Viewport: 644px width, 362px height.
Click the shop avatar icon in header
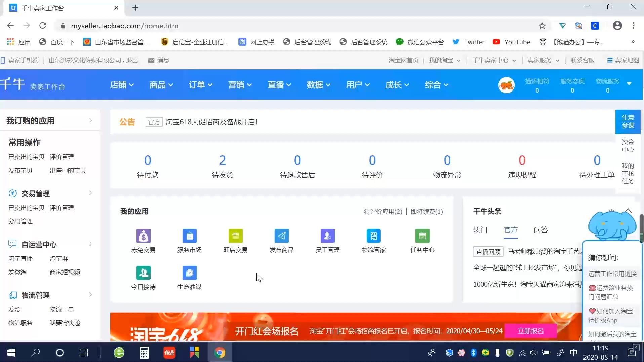[x=506, y=85]
